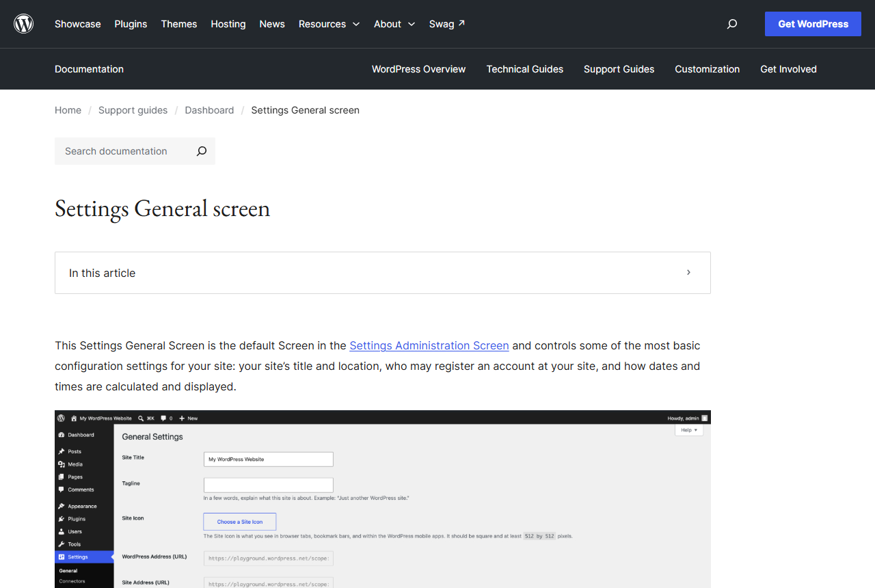Go to the Plugins page
This screenshot has width=875, height=588.
click(131, 24)
